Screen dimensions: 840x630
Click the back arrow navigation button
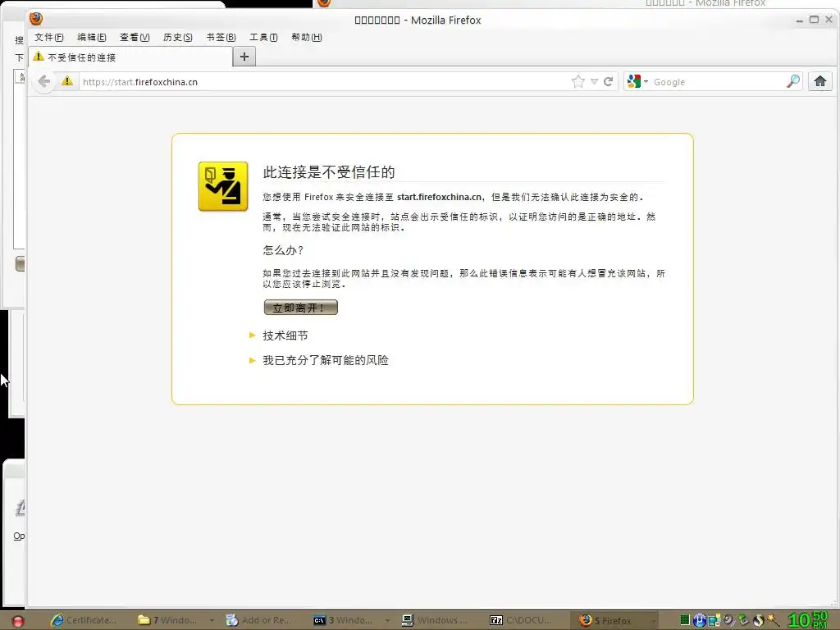click(44, 81)
